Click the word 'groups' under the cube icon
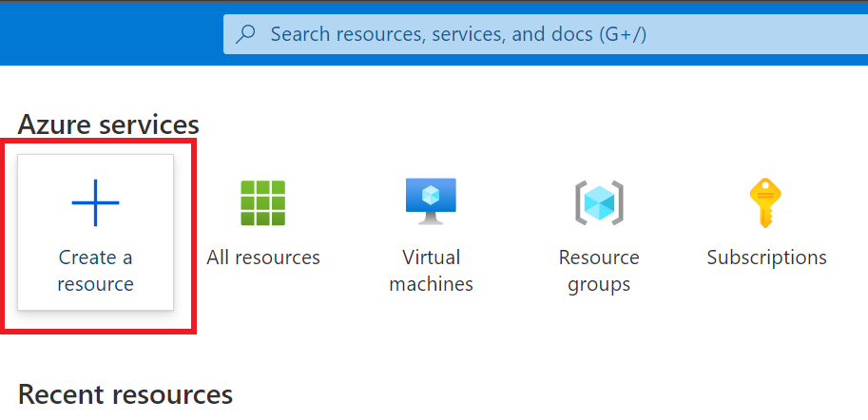868x420 pixels. [x=599, y=284]
